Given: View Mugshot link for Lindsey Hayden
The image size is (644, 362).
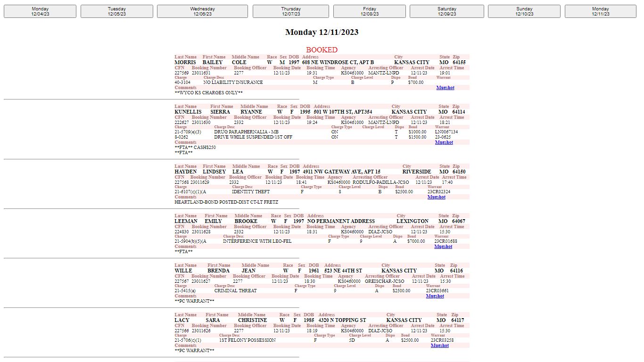Looking at the screenshot, I should click(436, 197).
